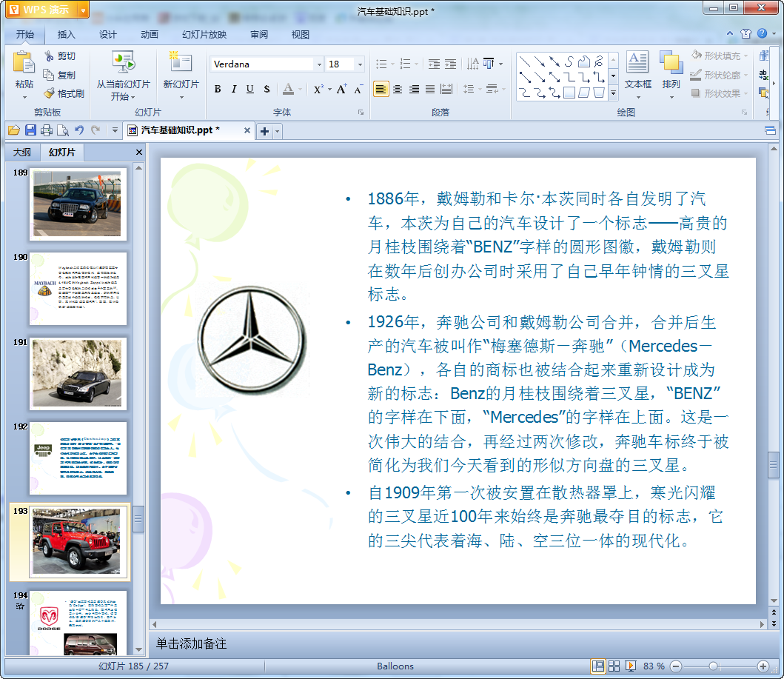This screenshot has height=679, width=784.
Task: Open WPS help question mark icon
Action: coord(762,33)
